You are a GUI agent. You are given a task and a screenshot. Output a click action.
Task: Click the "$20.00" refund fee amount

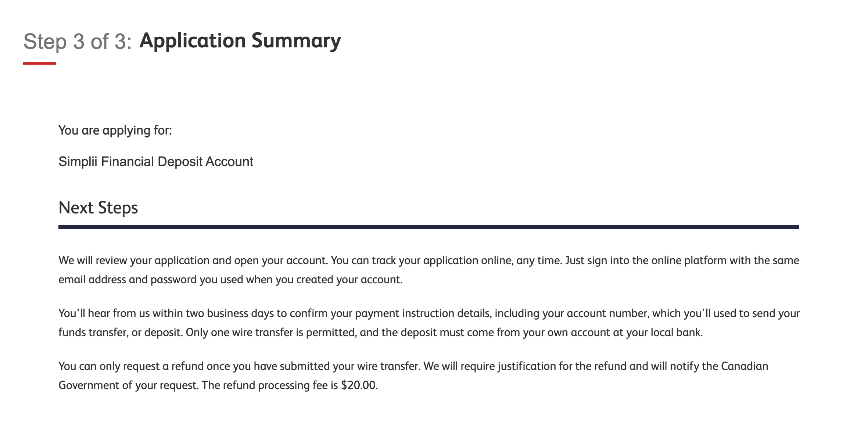[x=358, y=385]
